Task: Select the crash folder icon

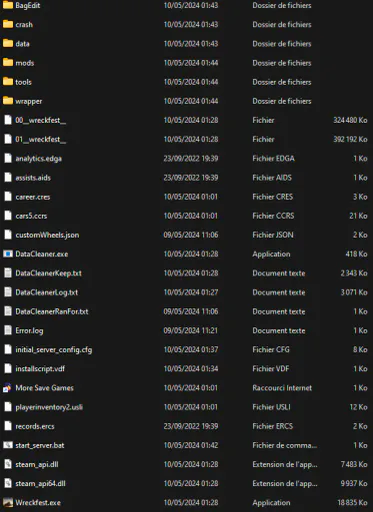Action: 8,24
